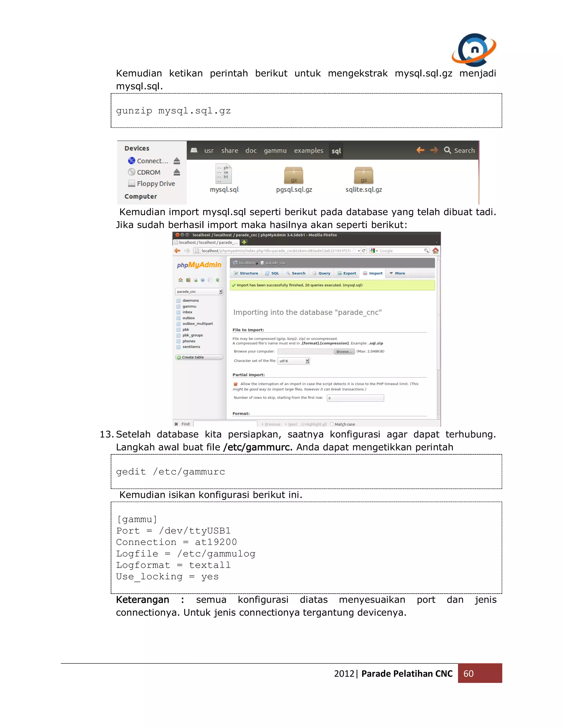
Task: Open sqlite.sql.gz archive
Action: (363, 180)
